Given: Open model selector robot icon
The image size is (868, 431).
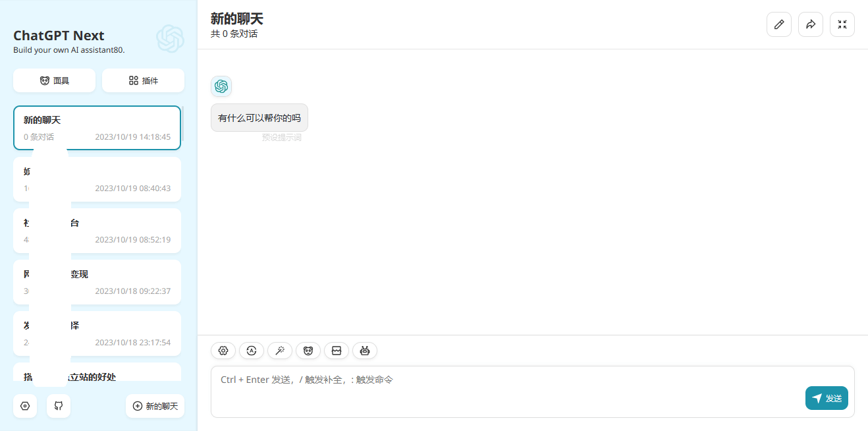Looking at the screenshot, I should [365, 351].
